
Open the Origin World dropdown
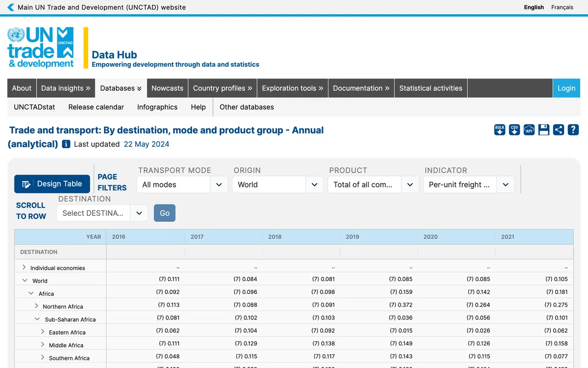278,184
